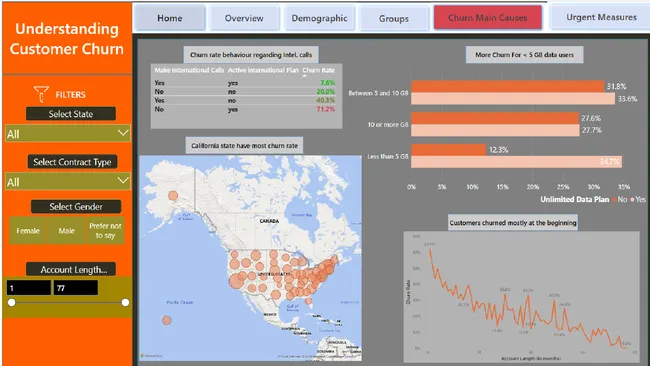Click the Select State label button

pyautogui.click(x=71, y=114)
